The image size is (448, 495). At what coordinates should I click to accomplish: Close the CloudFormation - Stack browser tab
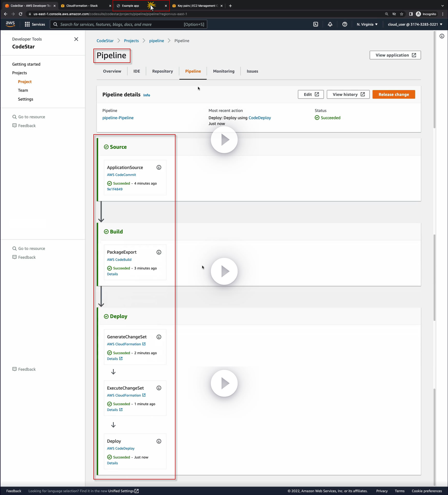coord(110,6)
